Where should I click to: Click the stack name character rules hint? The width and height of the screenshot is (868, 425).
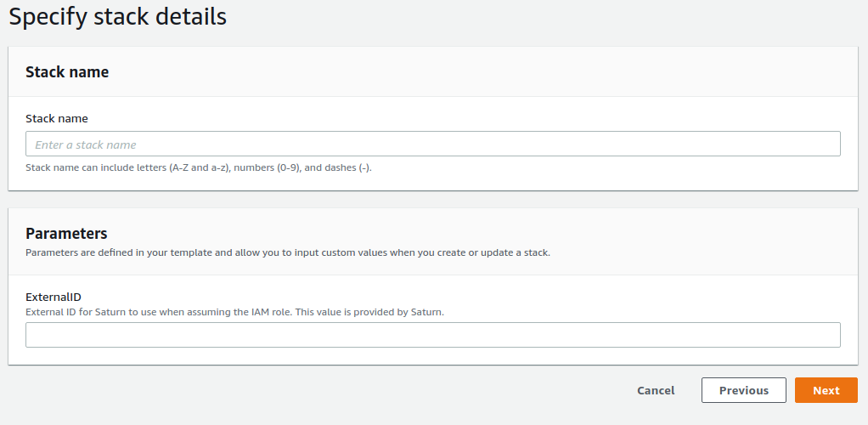(x=199, y=167)
